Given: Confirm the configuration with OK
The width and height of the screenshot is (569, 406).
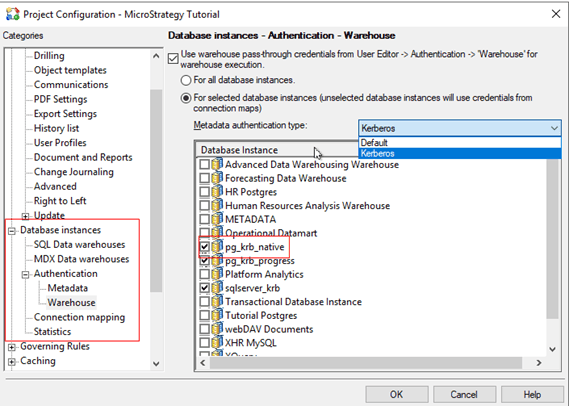Looking at the screenshot, I should pyautogui.click(x=396, y=394).
